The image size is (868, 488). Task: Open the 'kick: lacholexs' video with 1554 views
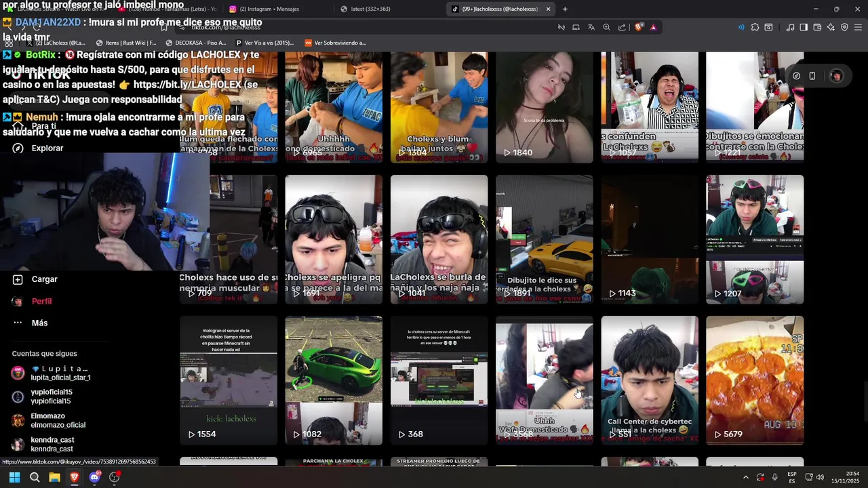[x=229, y=380]
